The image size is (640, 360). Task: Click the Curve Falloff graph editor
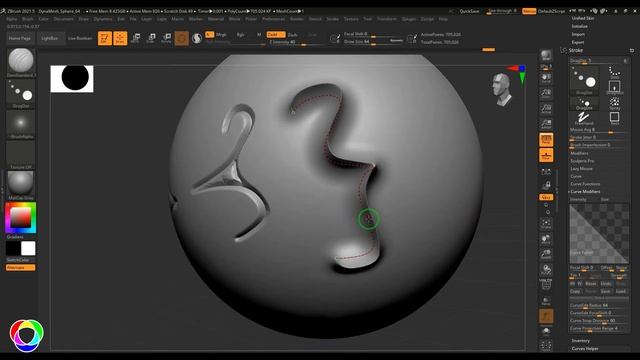[x=599, y=234]
